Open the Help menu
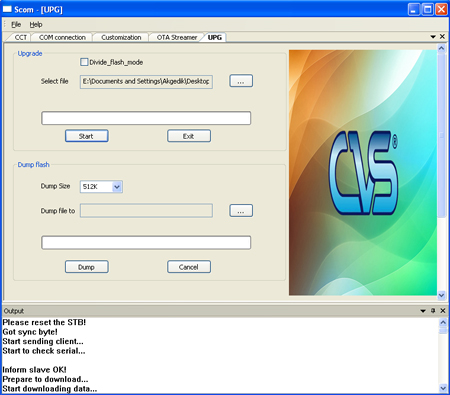Image resolution: width=450 pixels, height=395 pixels. (36, 24)
